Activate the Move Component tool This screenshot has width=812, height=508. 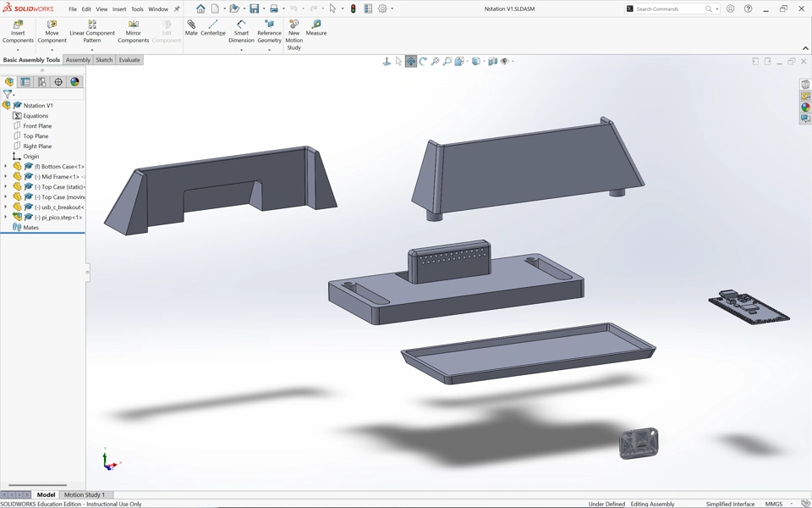pos(52,31)
